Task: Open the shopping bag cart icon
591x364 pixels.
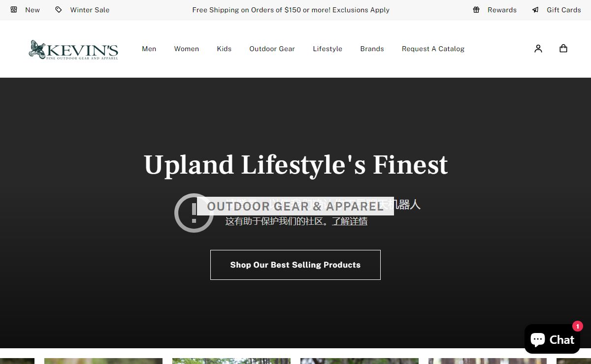Action: click(563, 48)
